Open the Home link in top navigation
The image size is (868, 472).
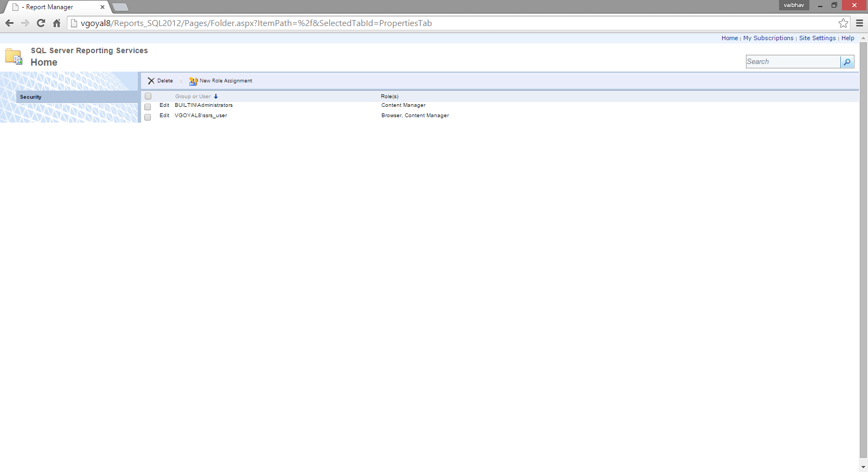click(x=730, y=38)
